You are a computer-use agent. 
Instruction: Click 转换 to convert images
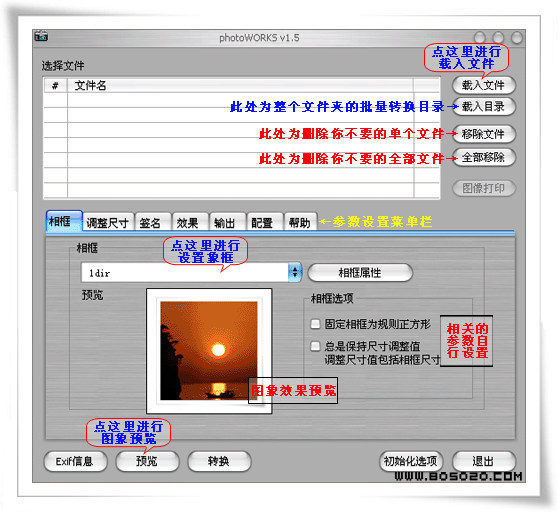pos(219,461)
